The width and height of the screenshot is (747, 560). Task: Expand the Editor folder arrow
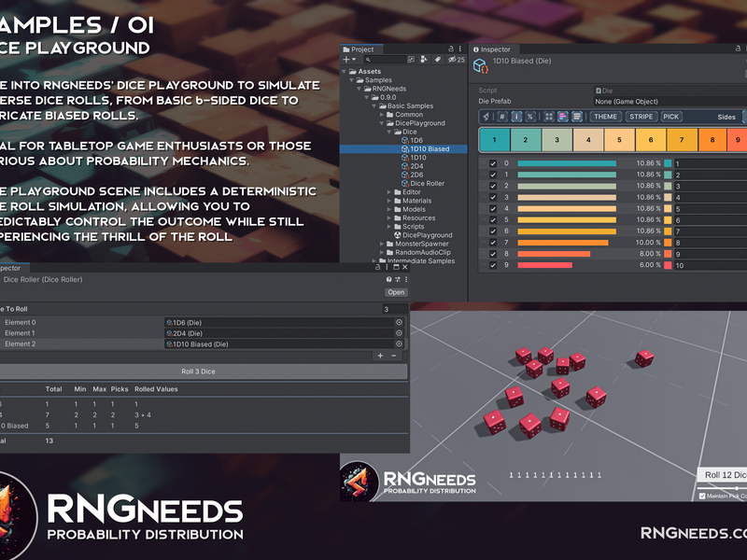pyautogui.click(x=389, y=192)
